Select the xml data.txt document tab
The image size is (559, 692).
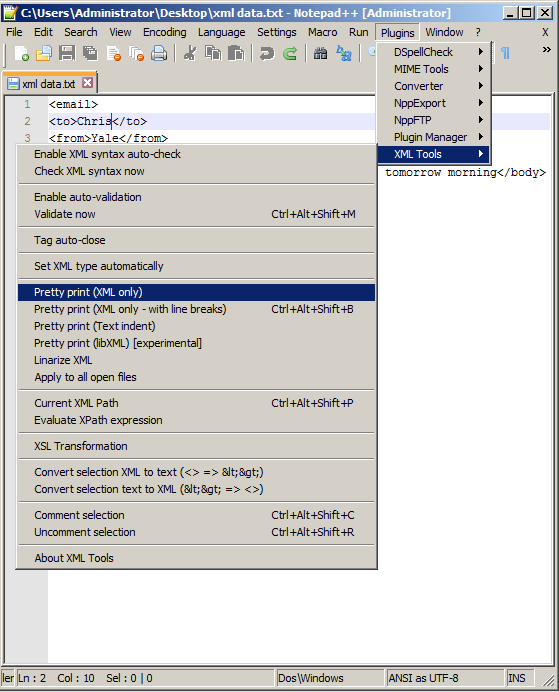pyautogui.click(x=49, y=83)
